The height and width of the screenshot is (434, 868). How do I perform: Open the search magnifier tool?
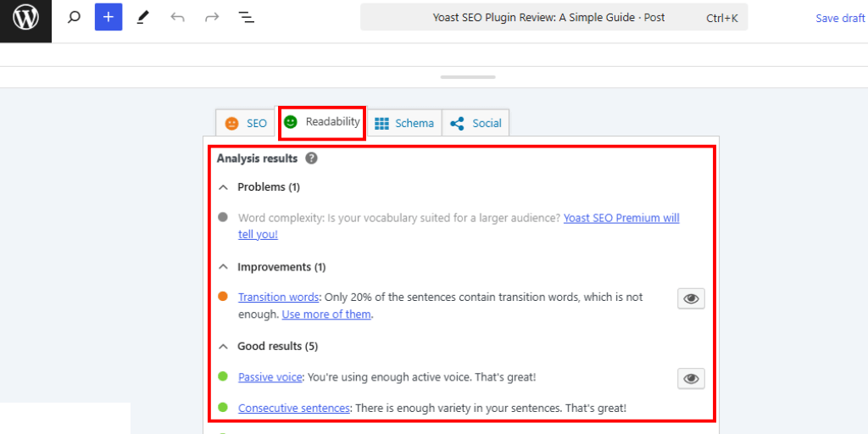[74, 18]
